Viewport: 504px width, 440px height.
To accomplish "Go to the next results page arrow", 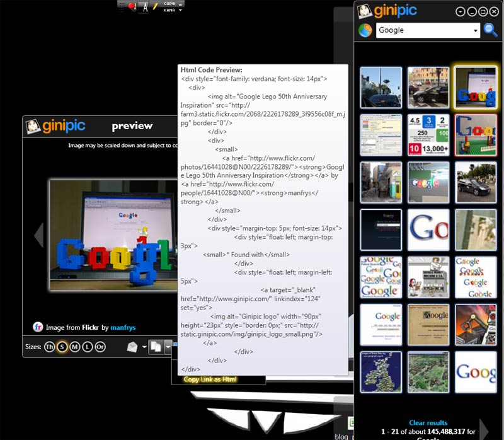I will 484,429.
